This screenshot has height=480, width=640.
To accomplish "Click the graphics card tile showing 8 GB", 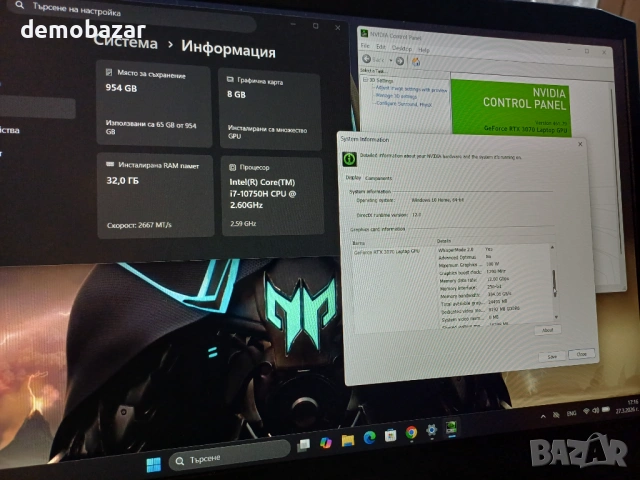I will click(x=270, y=109).
